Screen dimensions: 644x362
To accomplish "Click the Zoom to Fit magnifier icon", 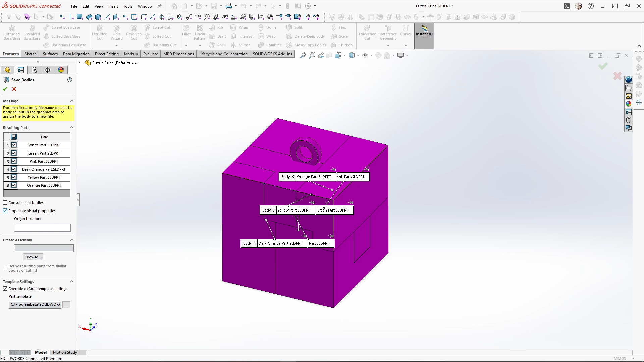I will 303,55.
